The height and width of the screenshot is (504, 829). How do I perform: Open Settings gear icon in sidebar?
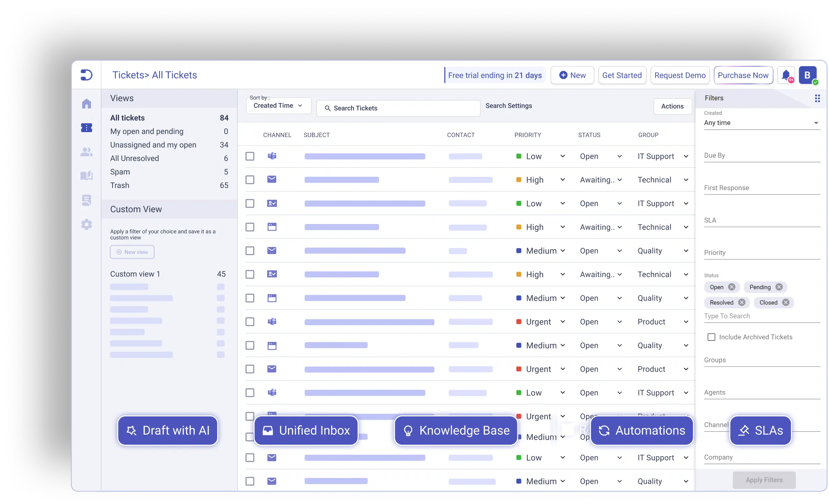[87, 224]
